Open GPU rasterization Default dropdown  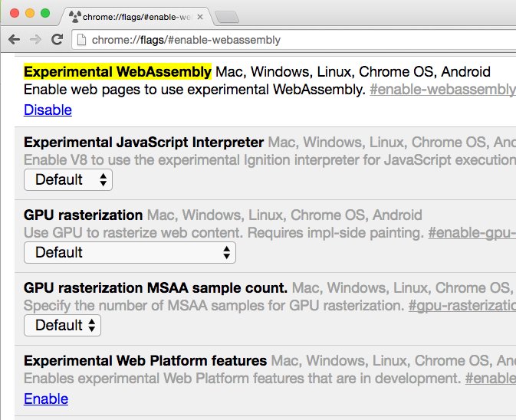(x=130, y=253)
